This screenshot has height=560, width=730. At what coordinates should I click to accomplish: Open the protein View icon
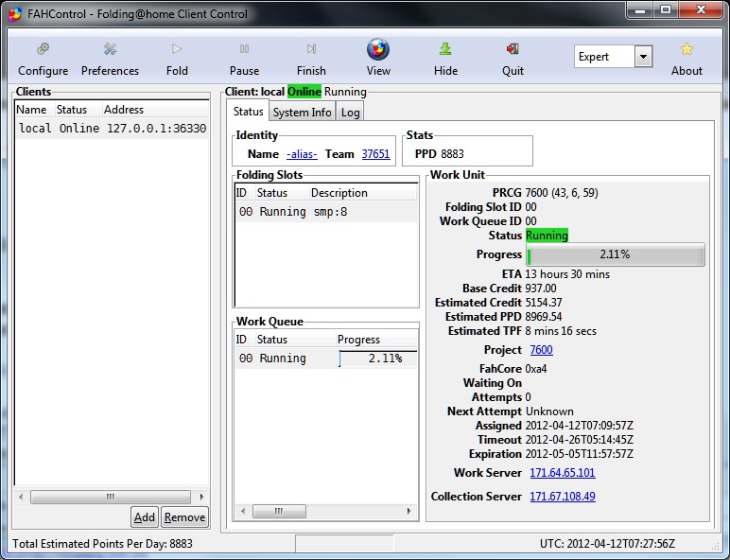(x=378, y=49)
